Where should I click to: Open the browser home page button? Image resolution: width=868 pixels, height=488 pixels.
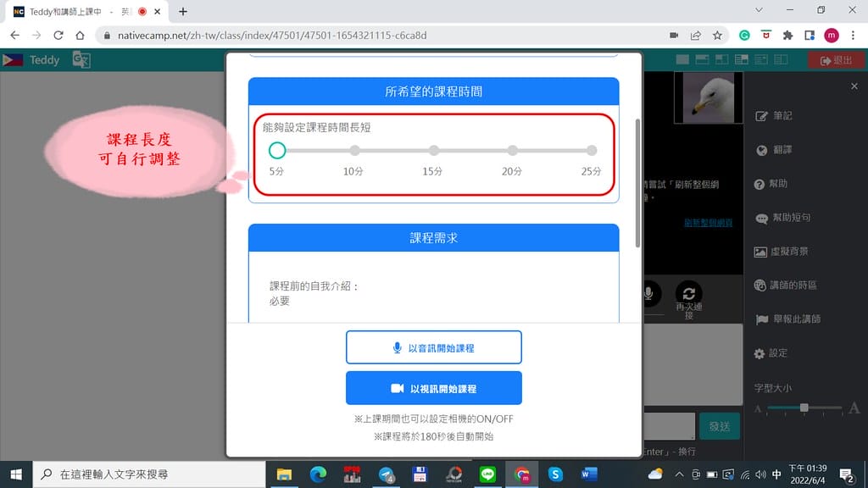[80, 36]
